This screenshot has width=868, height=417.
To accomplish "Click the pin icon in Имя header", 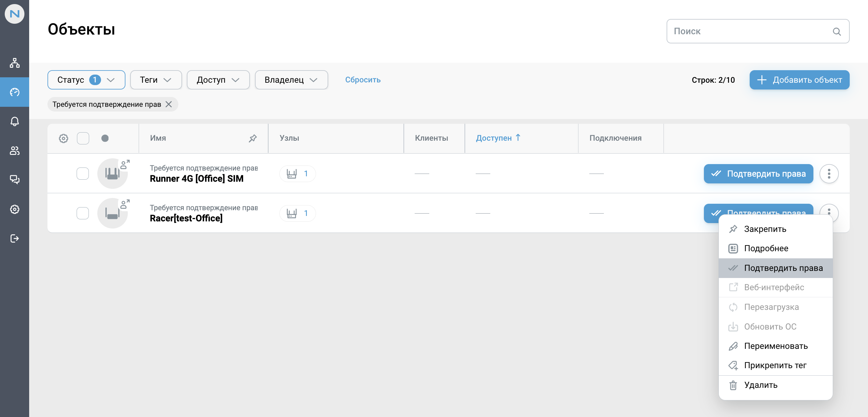I will coord(253,138).
